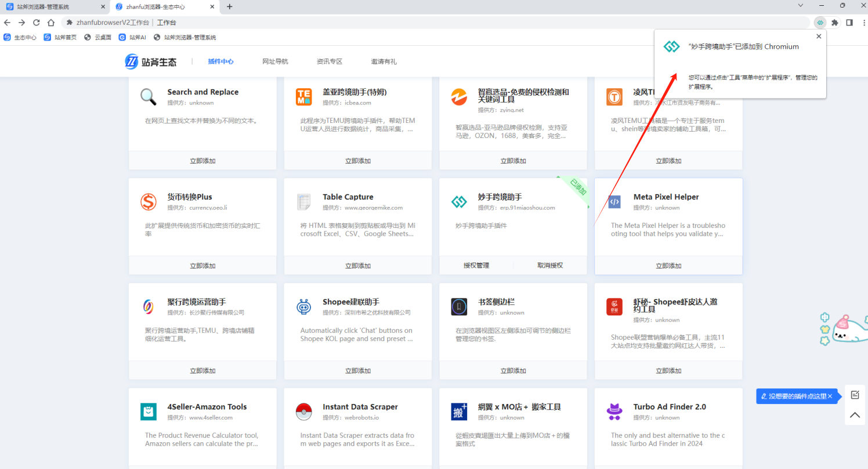Click the 智赢选品 orange logo icon

[459, 97]
